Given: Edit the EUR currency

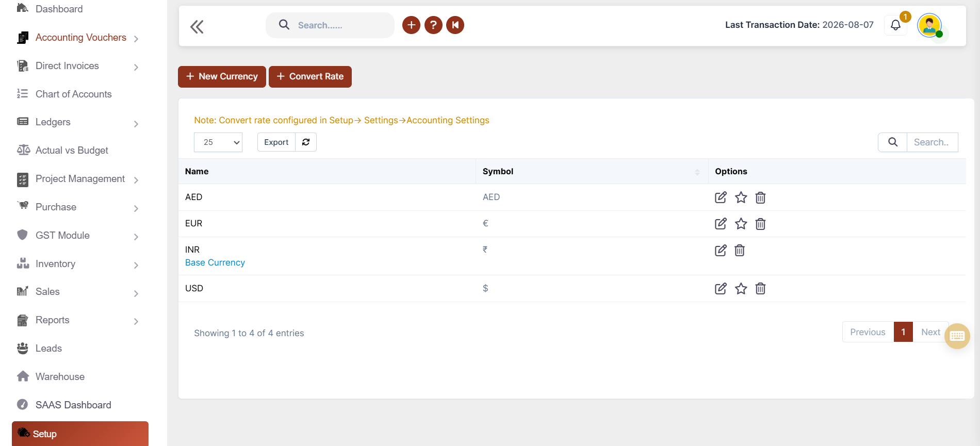Looking at the screenshot, I should click(721, 224).
